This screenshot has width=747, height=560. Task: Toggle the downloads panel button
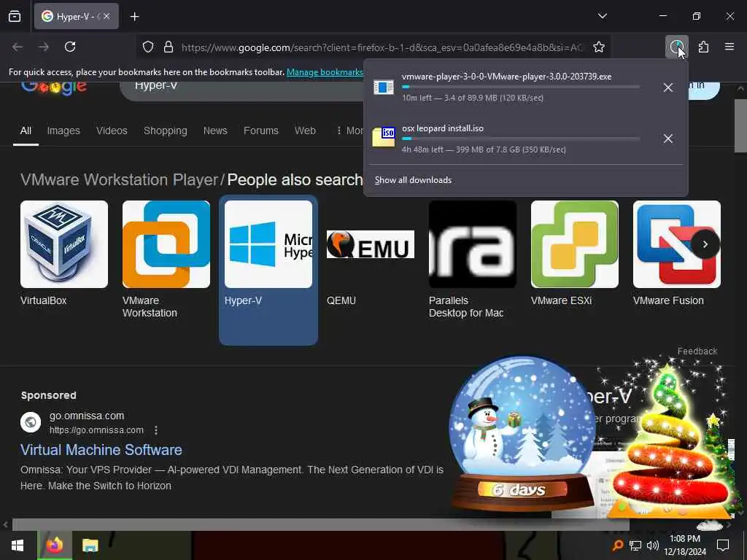tap(676, 47)
